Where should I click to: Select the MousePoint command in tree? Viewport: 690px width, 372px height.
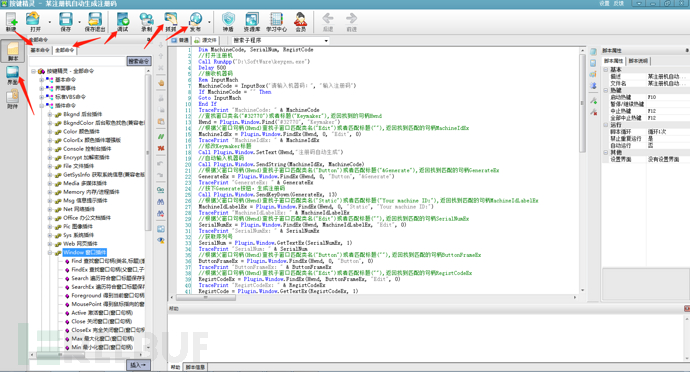tap(108, 304)
